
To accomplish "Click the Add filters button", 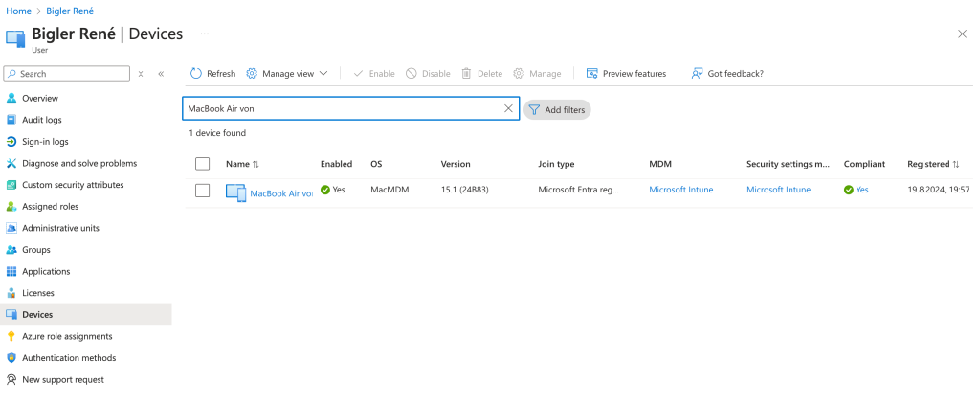I will pos(557,109).
